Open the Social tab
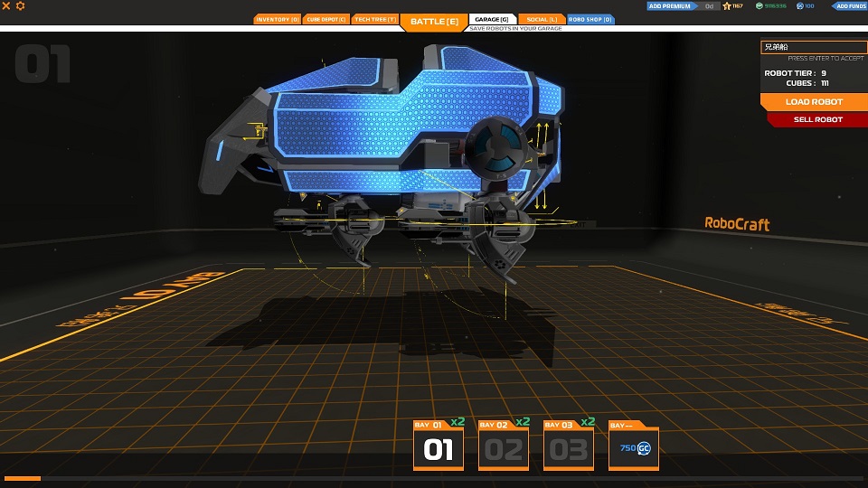868x488 pixels. tap(542, 19)
